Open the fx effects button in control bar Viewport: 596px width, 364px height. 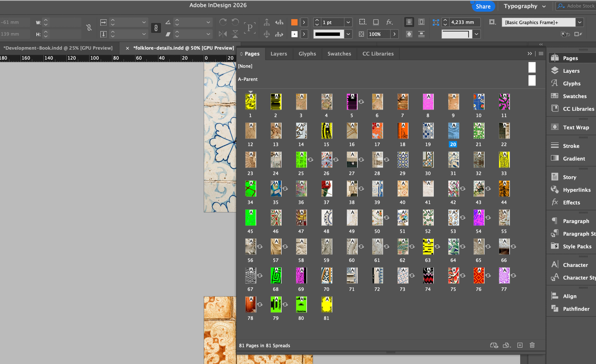click(389, 22)
